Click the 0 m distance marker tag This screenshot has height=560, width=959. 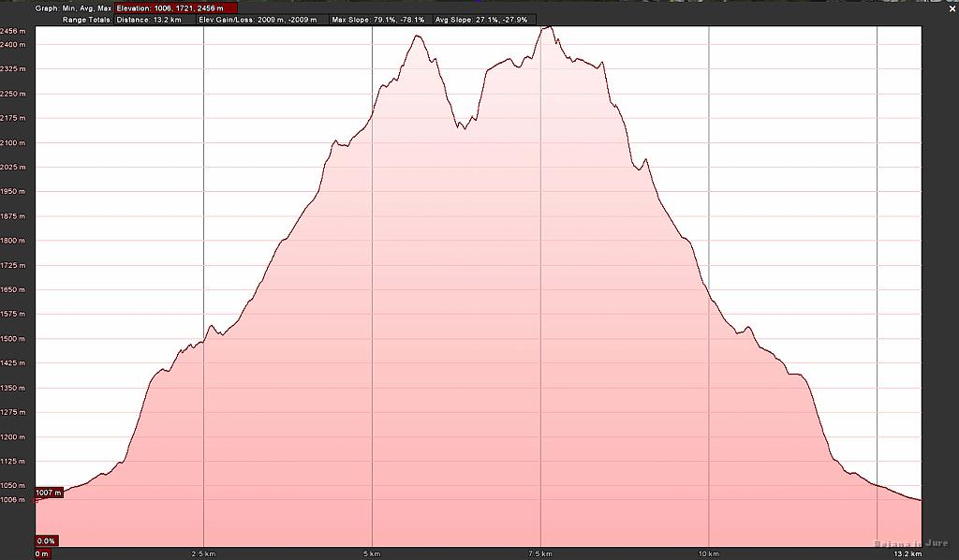pos(42,553)
